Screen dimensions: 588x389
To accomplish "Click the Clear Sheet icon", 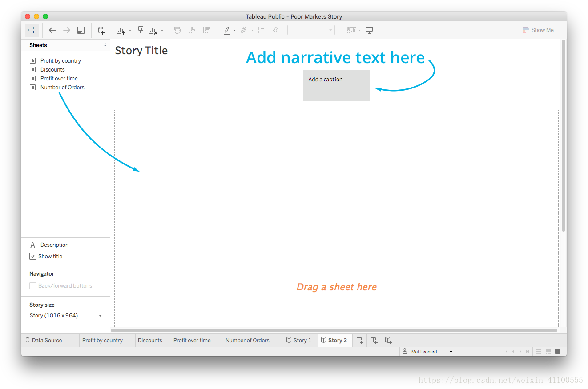I will [x=153, y=30].
